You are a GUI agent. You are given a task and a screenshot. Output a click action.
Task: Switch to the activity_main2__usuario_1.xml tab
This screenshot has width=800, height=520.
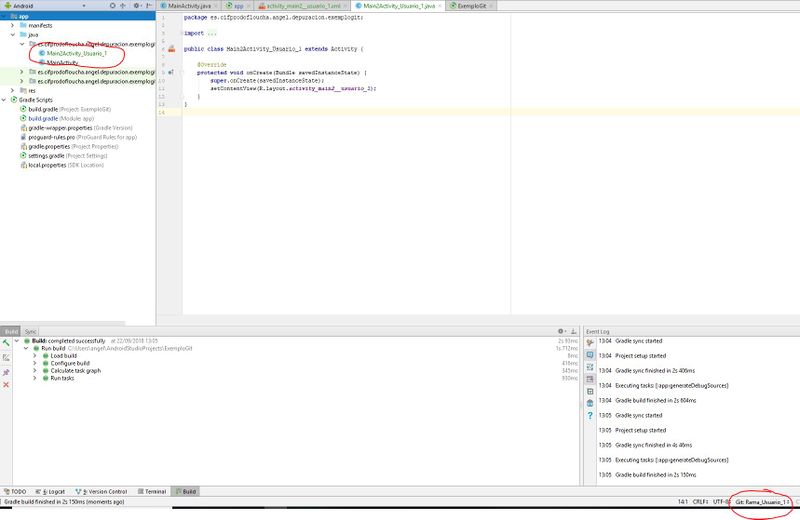point(303,6)
